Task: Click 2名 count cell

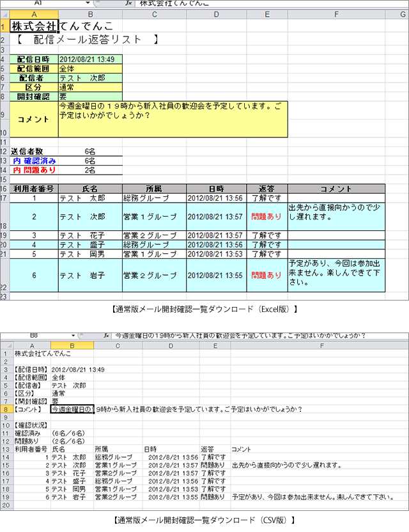Action: (x=90, y=170)
